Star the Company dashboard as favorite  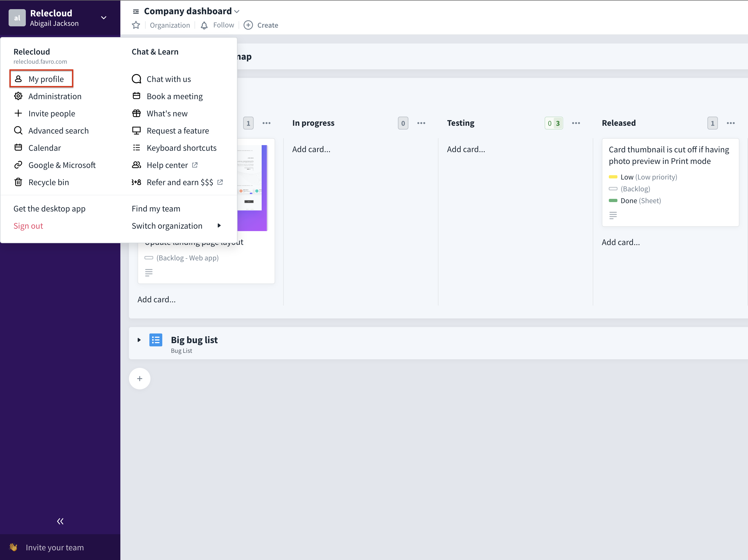coord(136,25)
